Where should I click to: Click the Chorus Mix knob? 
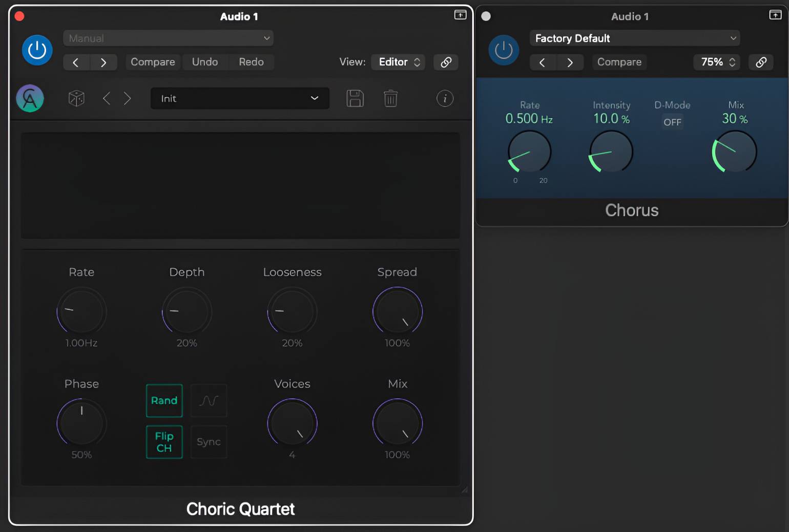(x=735, y=152)
